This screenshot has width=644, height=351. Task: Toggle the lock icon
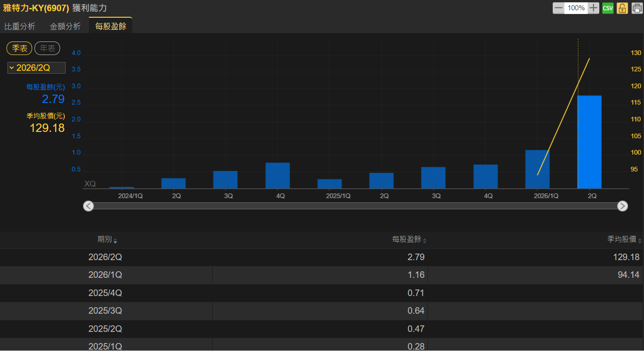[x=622, y=8]
